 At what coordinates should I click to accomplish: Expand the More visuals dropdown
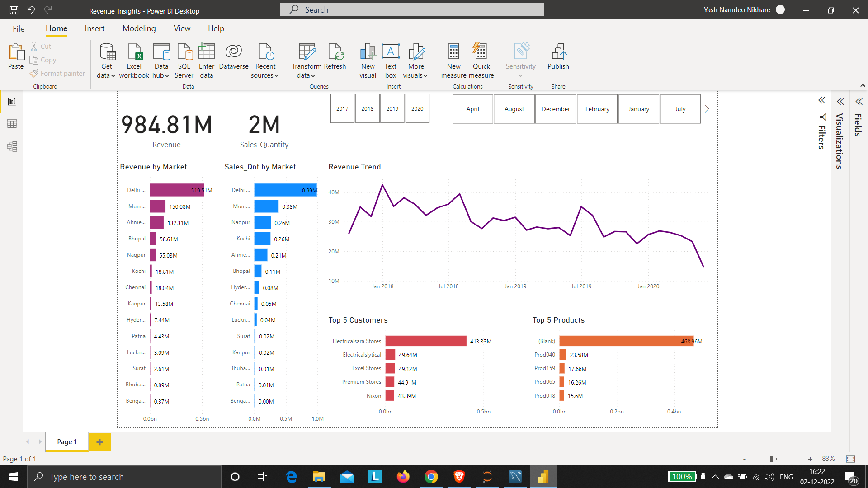pyautogui.click(x=415, y=60)
